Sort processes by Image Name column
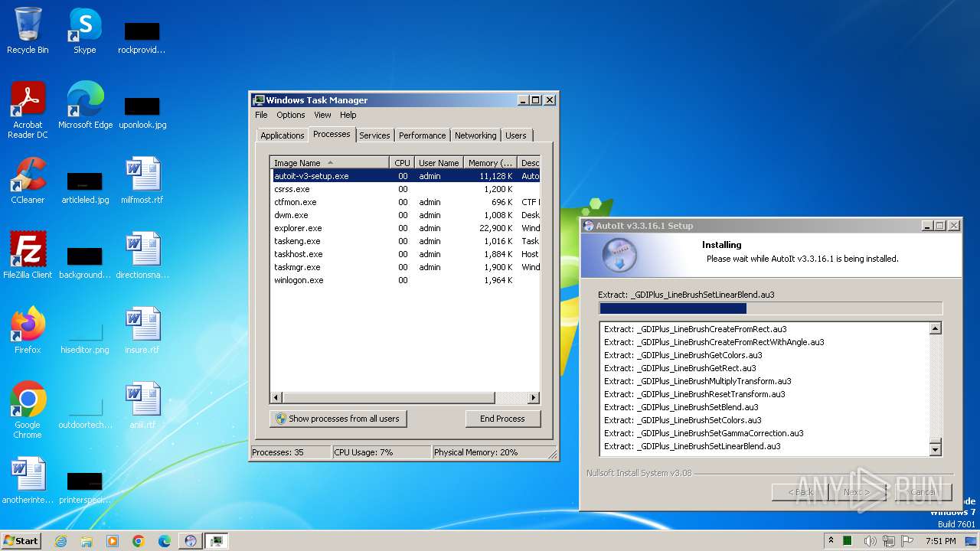Screen dimensions: 980x551 329,163
